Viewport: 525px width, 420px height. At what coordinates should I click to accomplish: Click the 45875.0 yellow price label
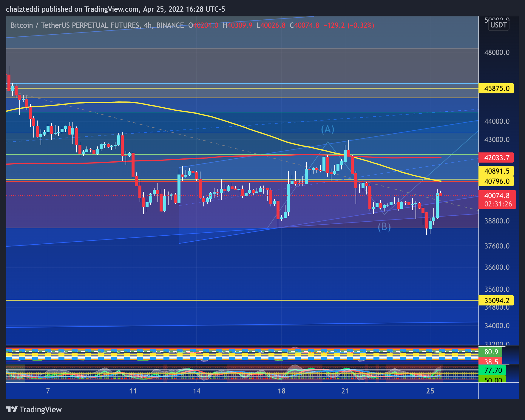(496, 88)
